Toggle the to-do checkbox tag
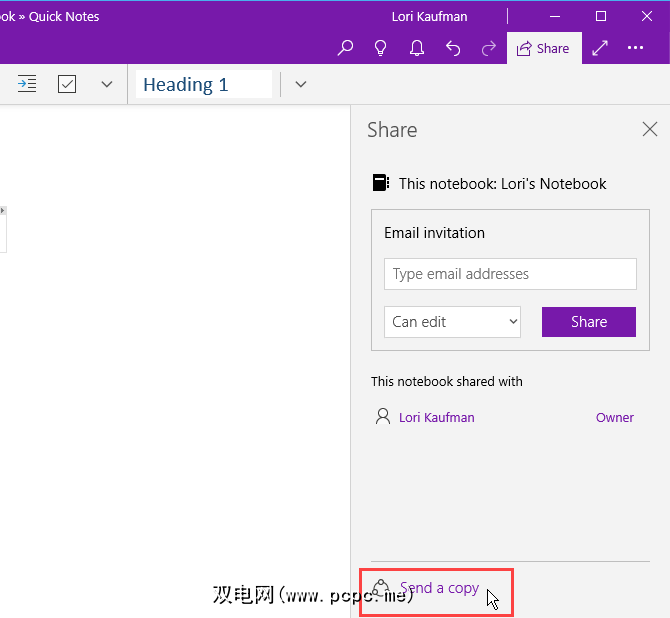Viewport: 670px width, 618px height. (x=67, y=84)
